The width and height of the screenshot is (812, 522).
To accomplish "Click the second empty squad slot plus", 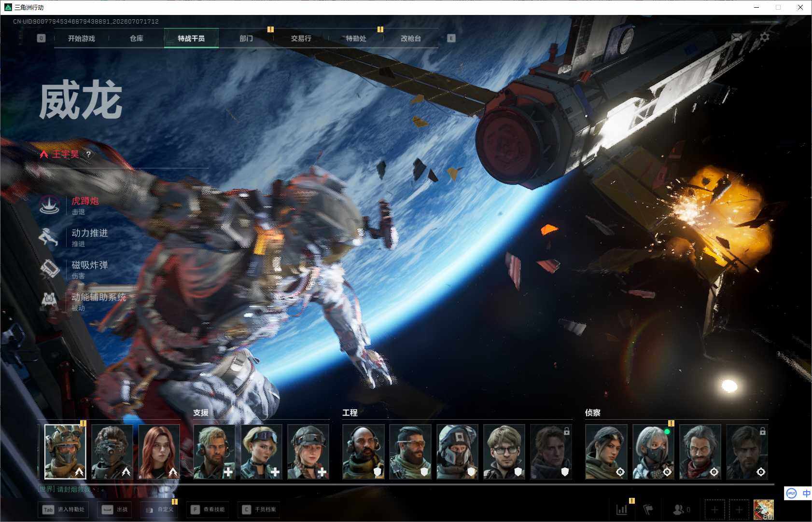I will (x=739, y=509).
